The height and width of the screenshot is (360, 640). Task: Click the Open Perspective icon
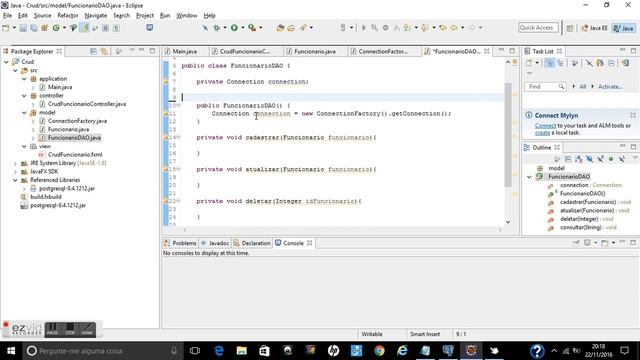coord(570,28)
